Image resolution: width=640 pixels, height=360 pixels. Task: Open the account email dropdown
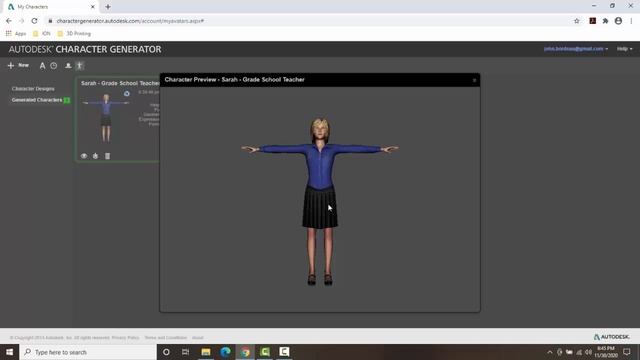576,49
